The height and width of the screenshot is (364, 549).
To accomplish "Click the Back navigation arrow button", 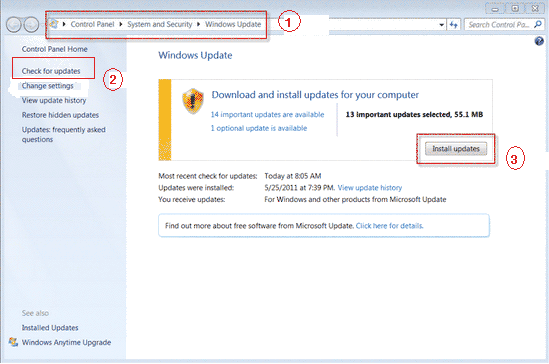I will point(14,24).
